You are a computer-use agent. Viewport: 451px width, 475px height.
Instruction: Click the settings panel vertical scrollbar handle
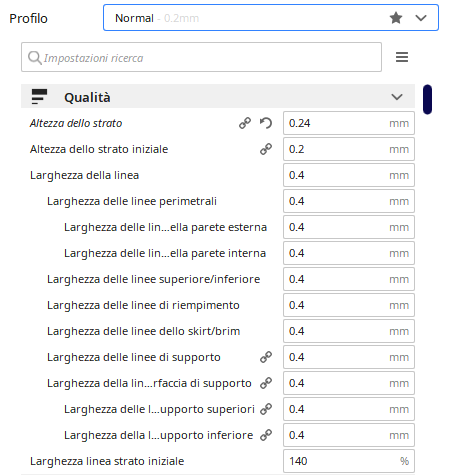(427, 100)
